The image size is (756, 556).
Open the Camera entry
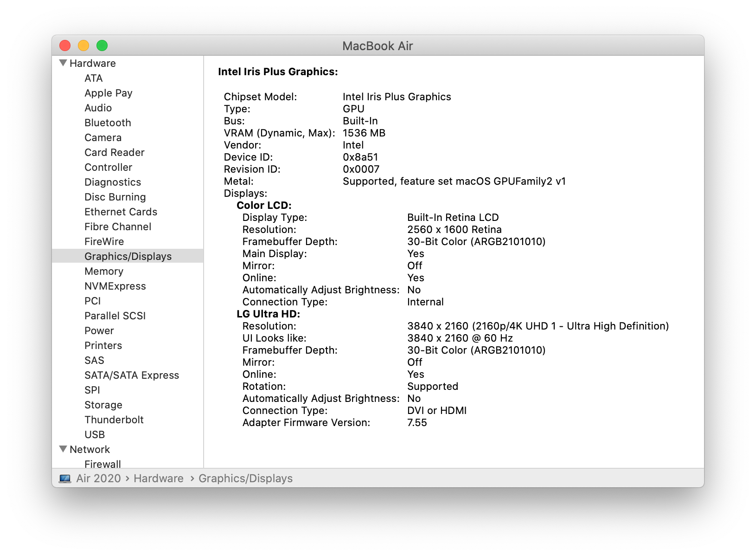pos(103,137)
